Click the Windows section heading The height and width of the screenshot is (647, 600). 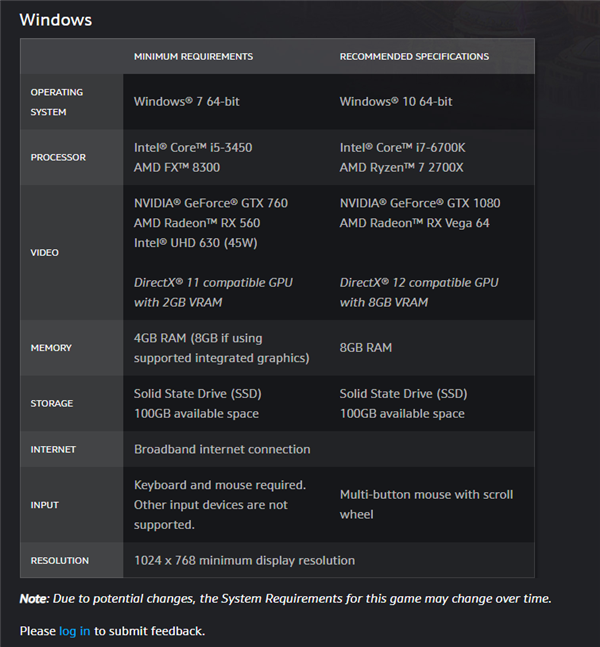click(55, 19)
